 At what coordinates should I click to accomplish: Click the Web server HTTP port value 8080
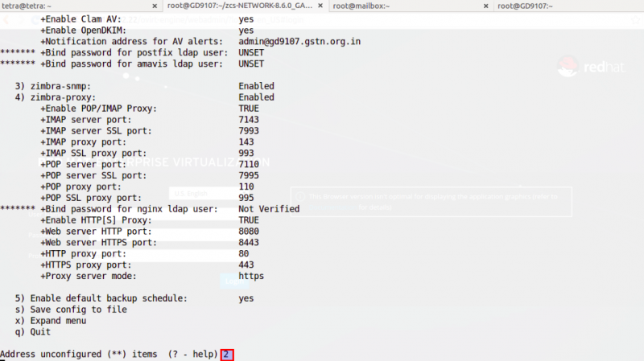[x=249, y=231]
